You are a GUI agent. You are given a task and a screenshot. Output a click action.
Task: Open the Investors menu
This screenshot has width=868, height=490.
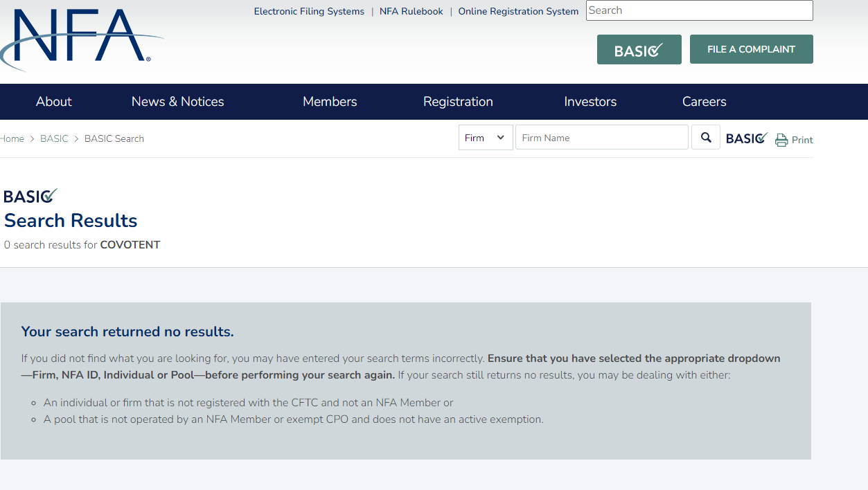point(590,102)
